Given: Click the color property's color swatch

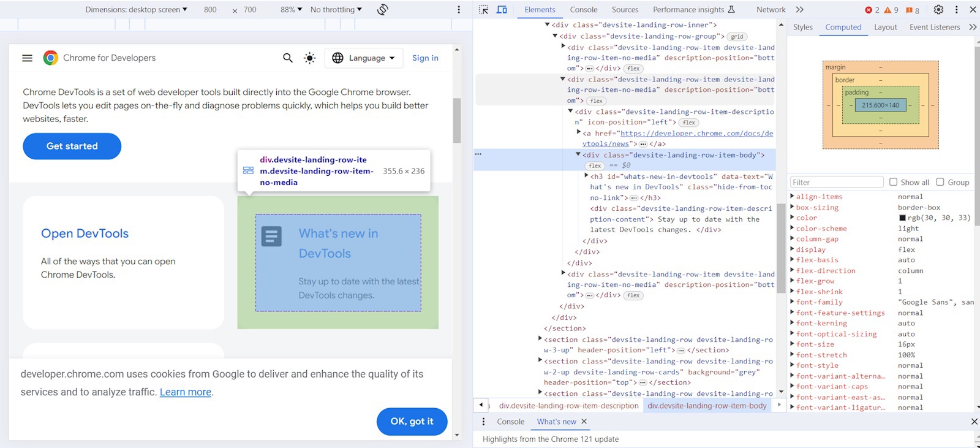Looking at the screenshot, I should [x=902, y=218].
